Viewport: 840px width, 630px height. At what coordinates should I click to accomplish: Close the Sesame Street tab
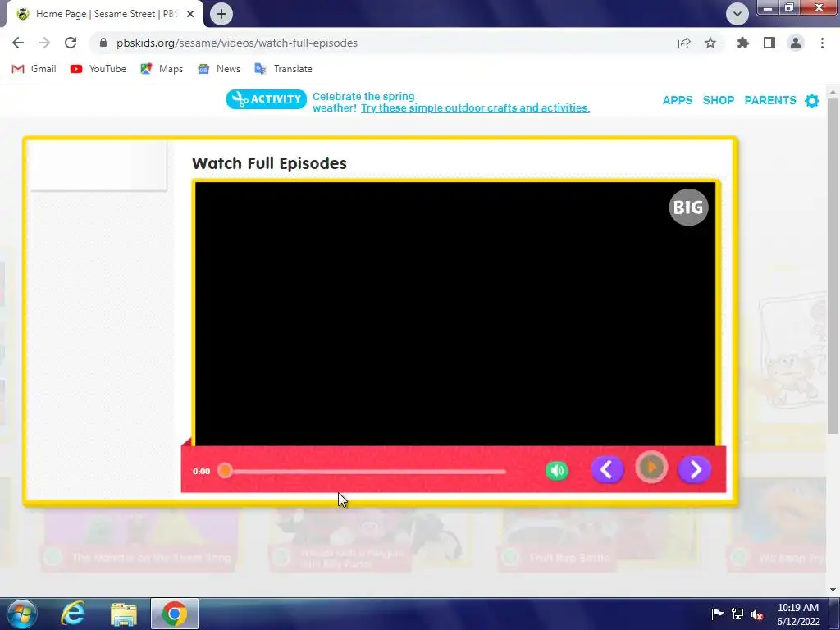click(x=190, y=14)
